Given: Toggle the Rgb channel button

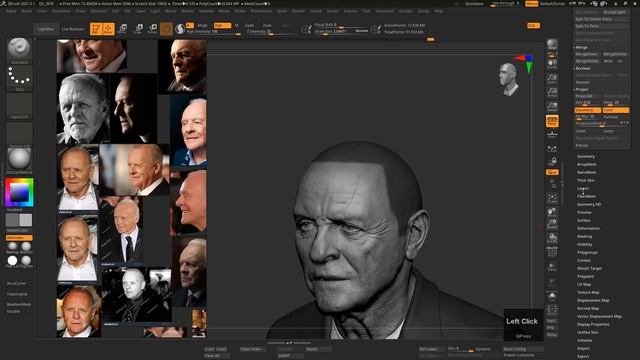Looking at the screenshot, I should click(222, 25).
